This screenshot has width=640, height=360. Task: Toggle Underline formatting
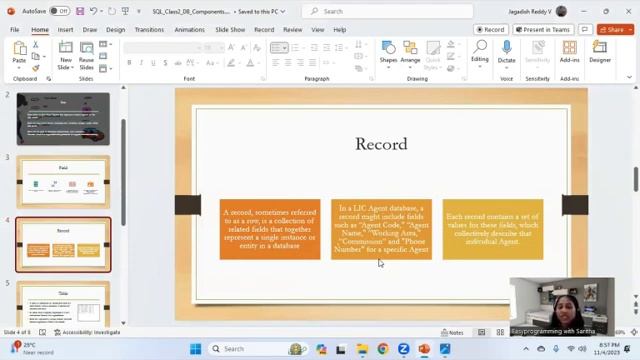point(153,63)
